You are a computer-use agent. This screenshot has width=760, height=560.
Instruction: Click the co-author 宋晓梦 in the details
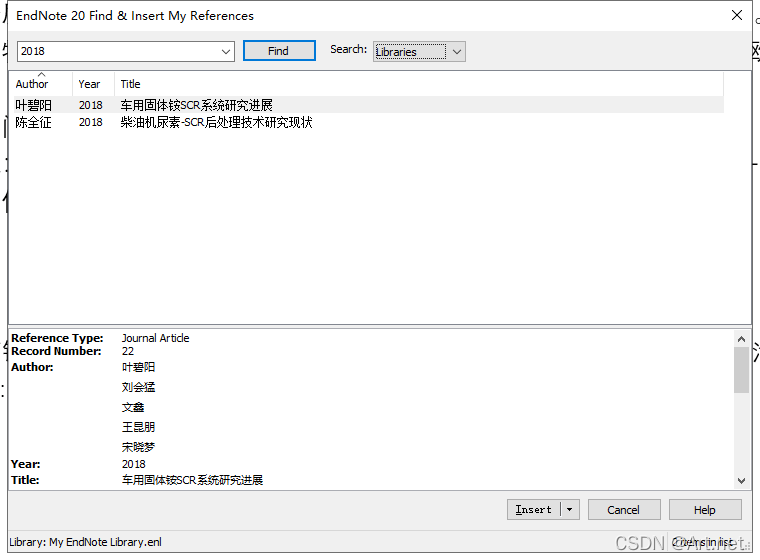click(139, 447)
